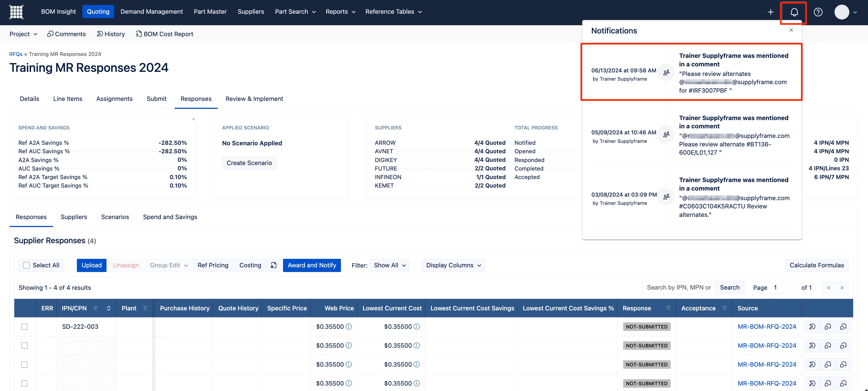Go to the next results page
The height and width of the screenshot is (391, 868).
pos(842,288)
